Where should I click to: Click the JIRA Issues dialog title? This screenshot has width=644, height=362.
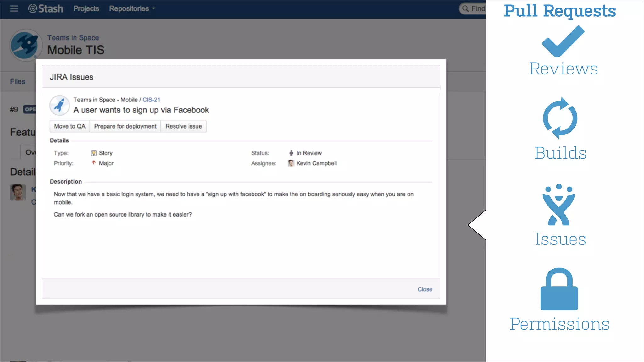coord(71,77)
